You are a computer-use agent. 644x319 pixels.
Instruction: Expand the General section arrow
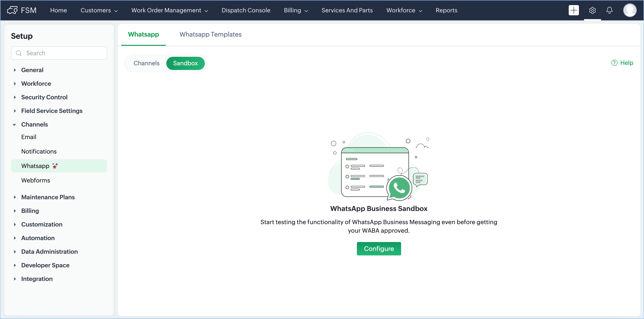click(15, 70)
